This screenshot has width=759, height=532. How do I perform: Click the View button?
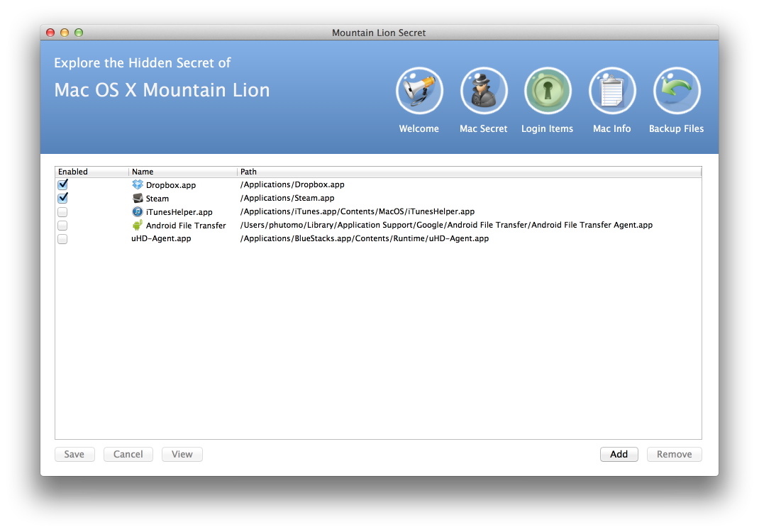[x=182, y=454]
